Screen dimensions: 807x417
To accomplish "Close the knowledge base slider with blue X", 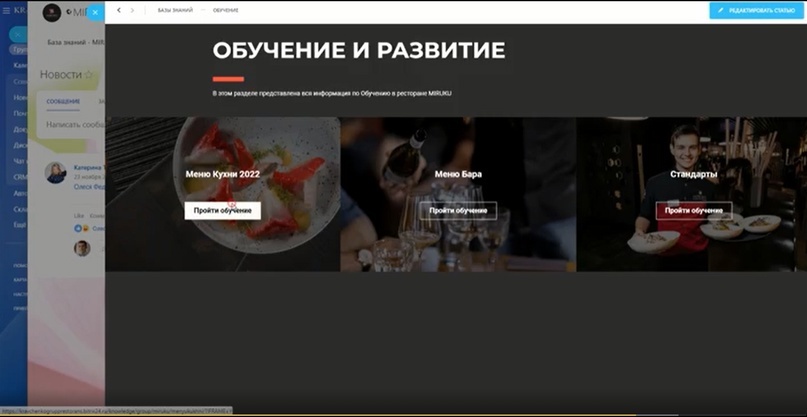I will [95, 12].
